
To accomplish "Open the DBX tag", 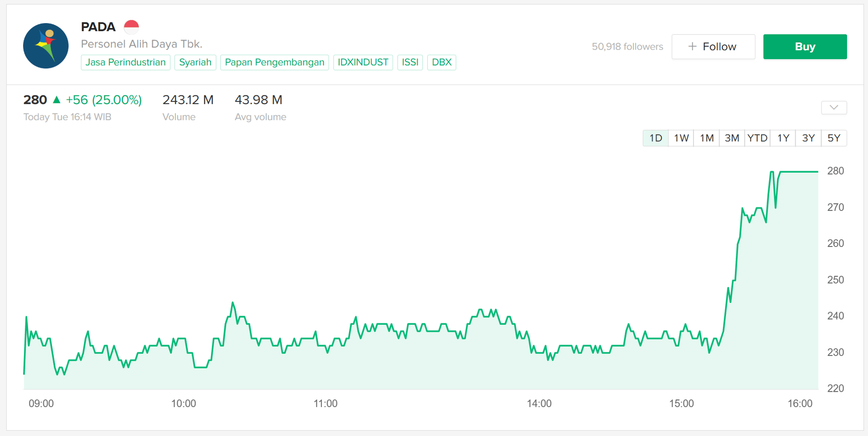I will pyautogui.click(x=442, y=62).
